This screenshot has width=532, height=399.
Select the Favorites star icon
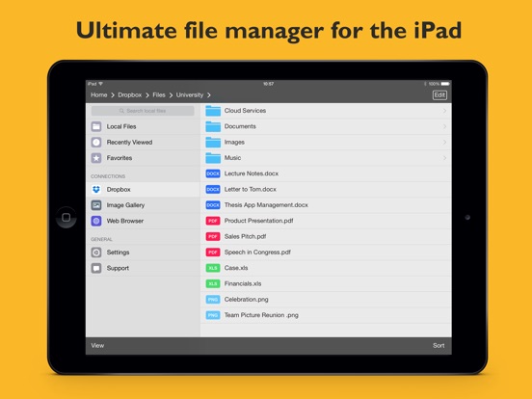[96, 158]
